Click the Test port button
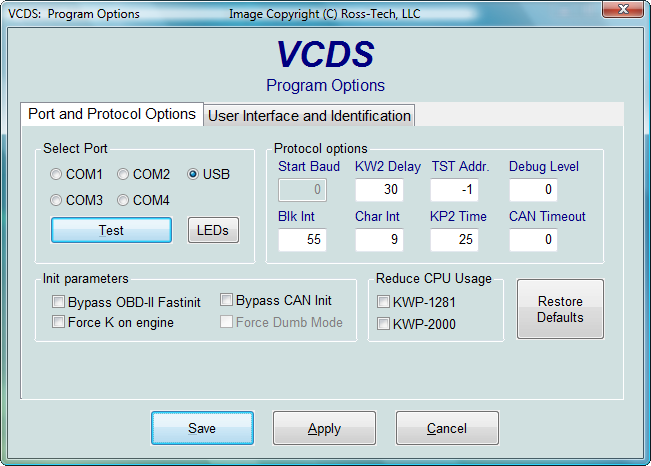Viewport: 651px width, 466px height. 111,230
